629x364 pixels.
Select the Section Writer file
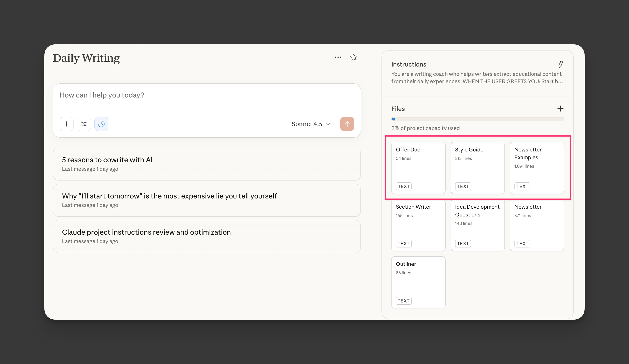[x=418, y=225]
